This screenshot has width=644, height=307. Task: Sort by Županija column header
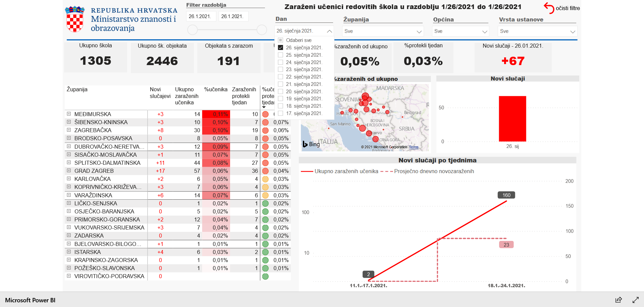pos(77,89)
